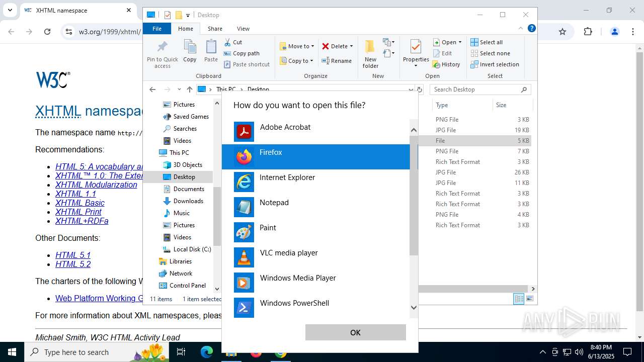
Task: Open the Move to dropdown
Action: click(x=297, y=46)
